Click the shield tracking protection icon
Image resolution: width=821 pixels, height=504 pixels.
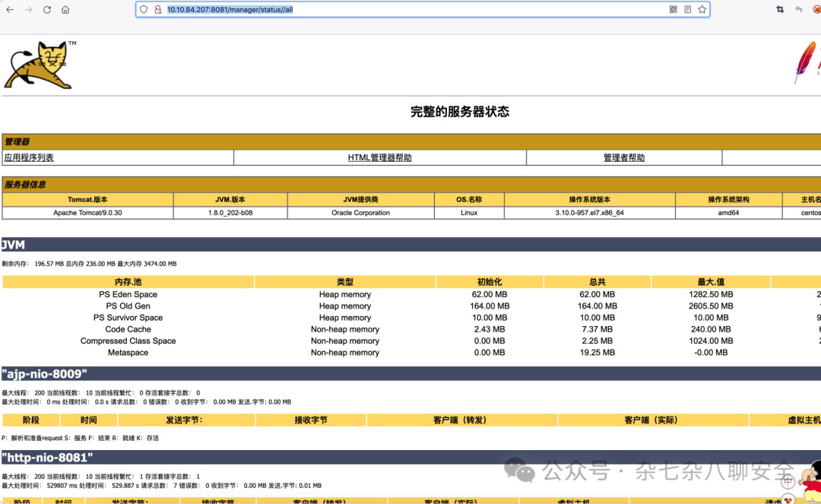tap(144, 9)
